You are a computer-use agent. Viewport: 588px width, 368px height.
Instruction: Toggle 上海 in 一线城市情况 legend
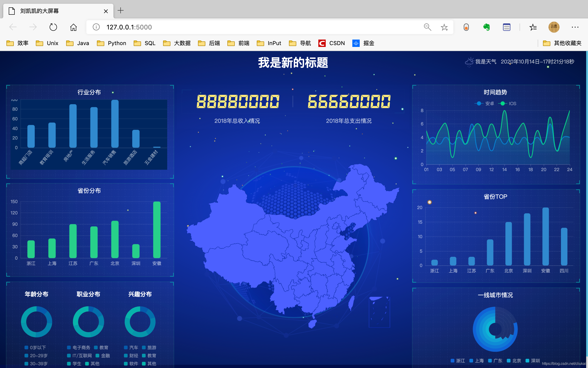pyautogui.click(x=476, y=361)
